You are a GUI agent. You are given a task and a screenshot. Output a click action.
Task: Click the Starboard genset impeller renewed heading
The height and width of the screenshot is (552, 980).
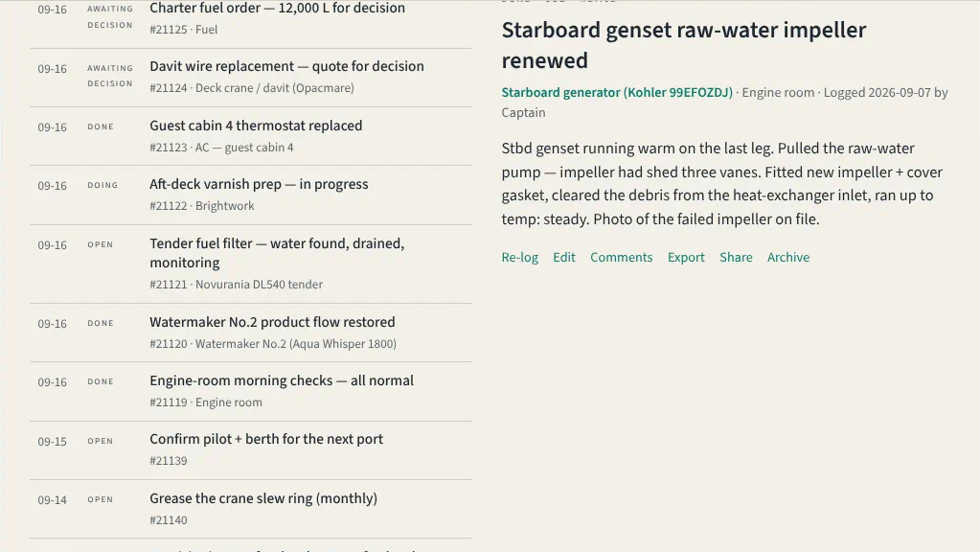point(684,45)
